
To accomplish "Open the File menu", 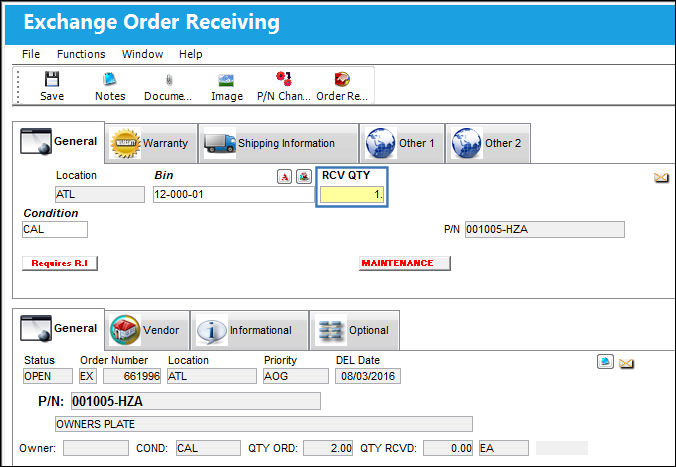I will coord(31,54).
